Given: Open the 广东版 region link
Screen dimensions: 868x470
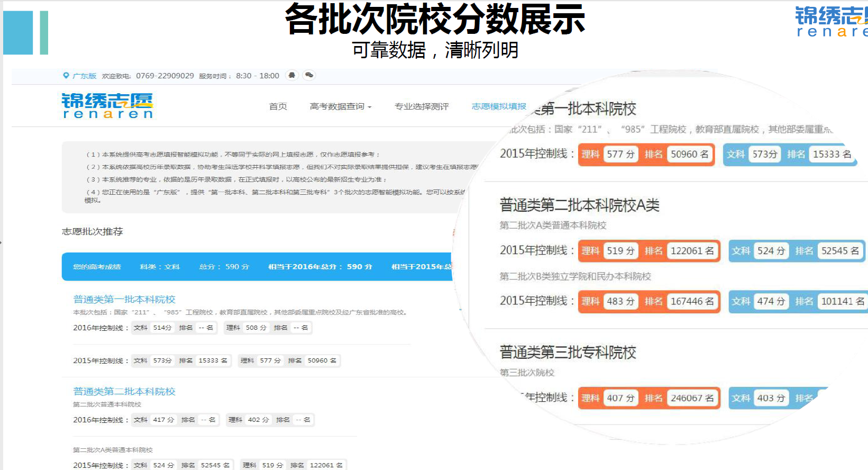Looking at the screenshot, I should click(x=85, y=76).
